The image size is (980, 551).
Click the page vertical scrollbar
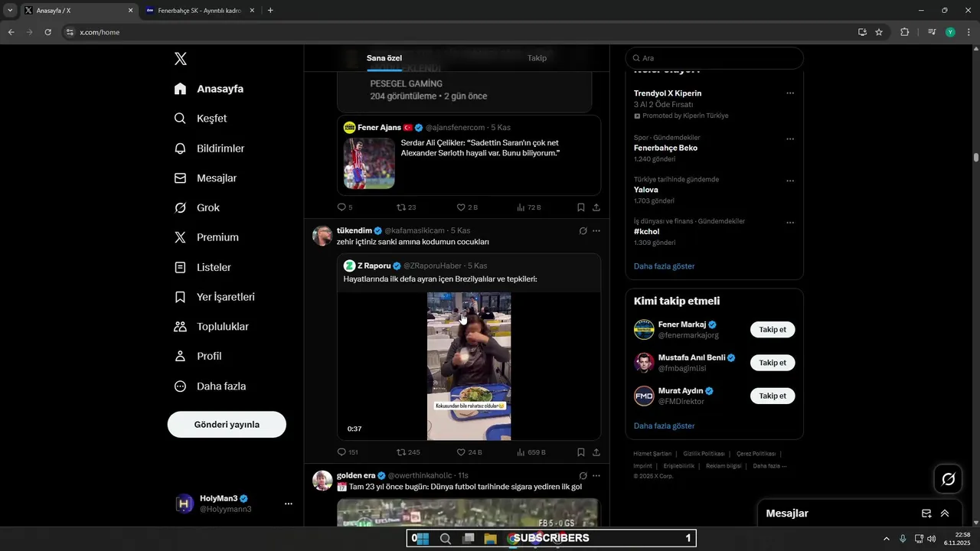tap(976, 157)
